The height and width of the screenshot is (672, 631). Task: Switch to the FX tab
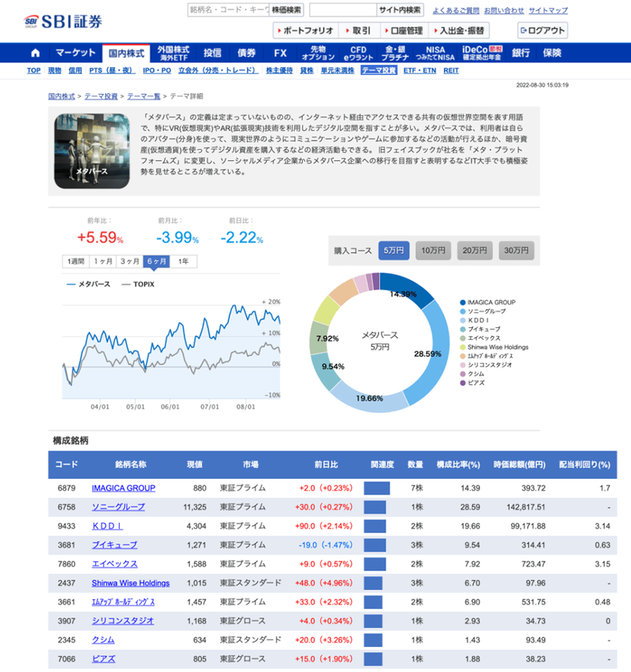pyautogui.click(x=280, y=53)
